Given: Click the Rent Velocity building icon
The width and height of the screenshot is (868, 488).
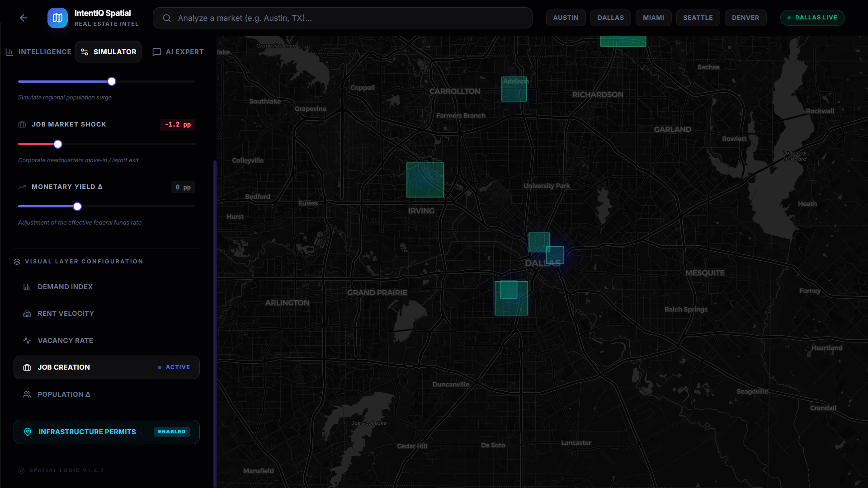Looking at the screenshot, I should 27,314.
